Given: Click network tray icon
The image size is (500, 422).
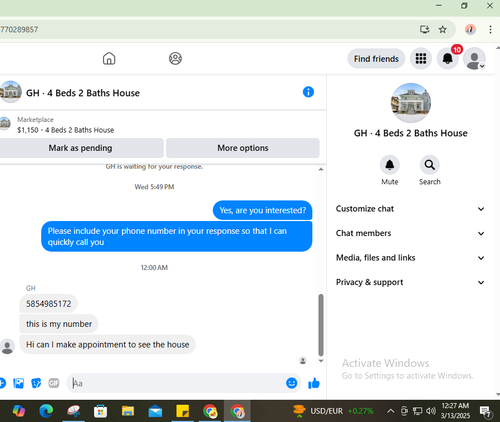Looking at the screenshot, I should coord(417,411).
